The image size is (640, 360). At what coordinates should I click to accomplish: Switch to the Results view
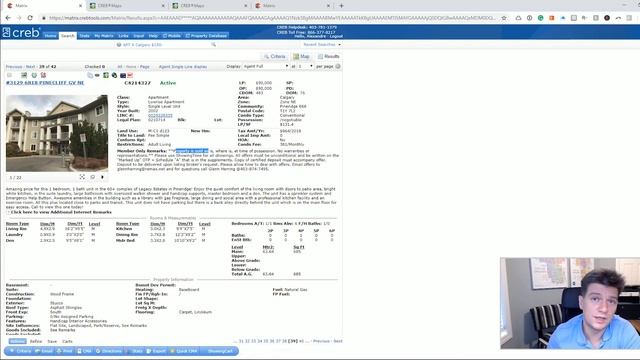[x=329, y=56]
